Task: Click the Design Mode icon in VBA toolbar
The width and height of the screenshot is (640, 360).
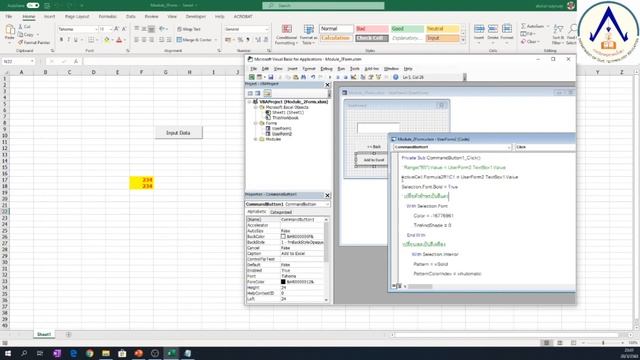Action: pos(353,77)
